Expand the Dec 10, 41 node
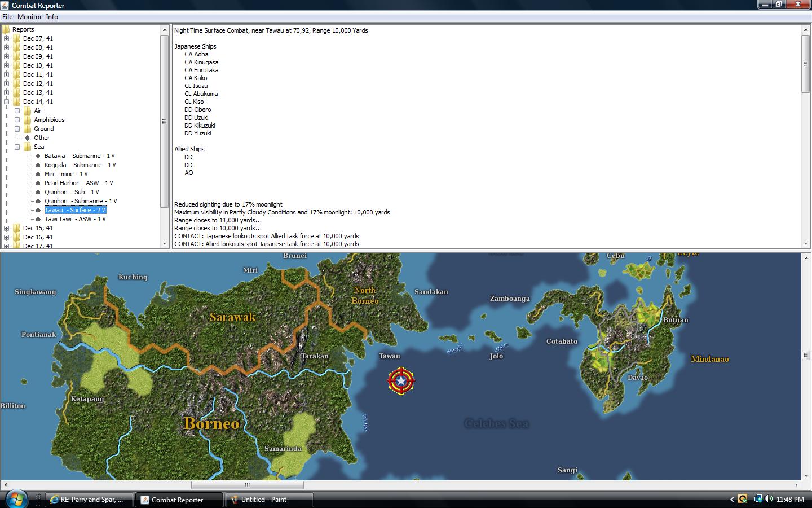 click(6, 65)
